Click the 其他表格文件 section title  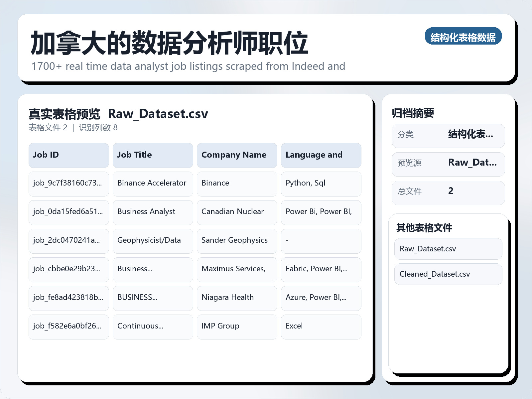pos(424,228)
